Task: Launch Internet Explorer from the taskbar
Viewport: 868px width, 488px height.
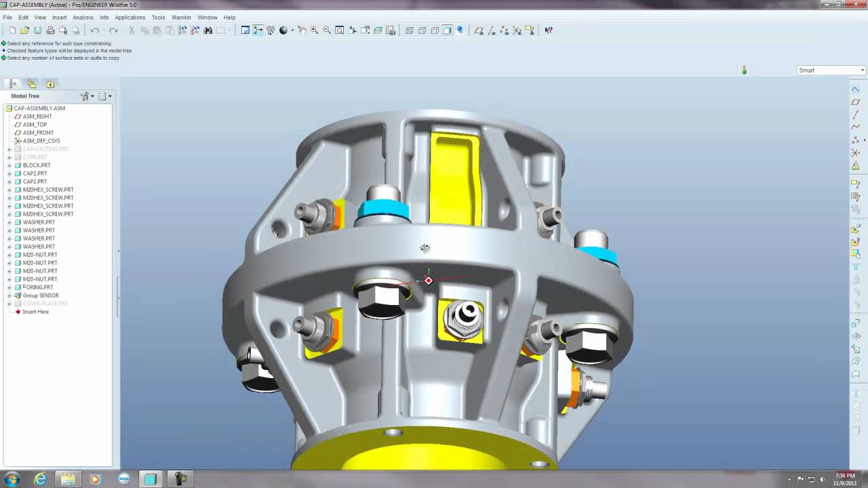Action: pos(41,479)
